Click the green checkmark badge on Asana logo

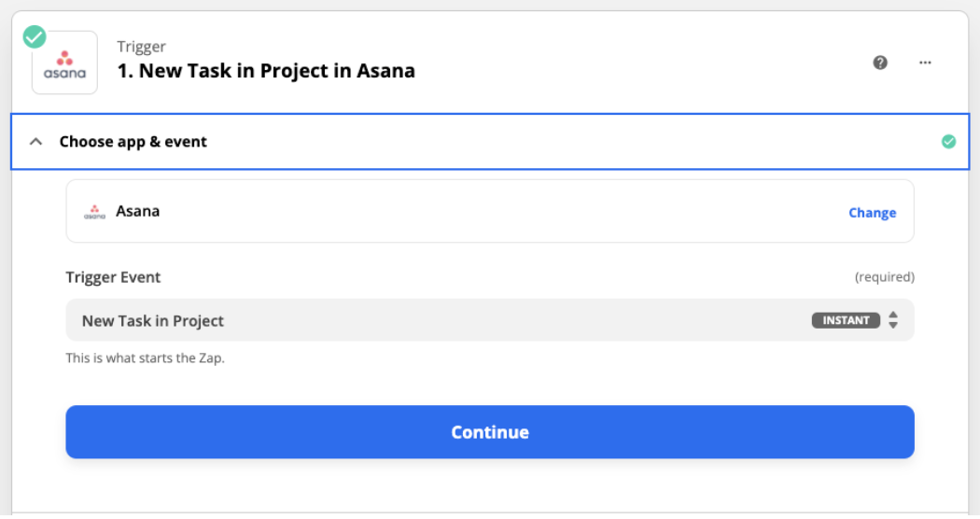(35, 37)
